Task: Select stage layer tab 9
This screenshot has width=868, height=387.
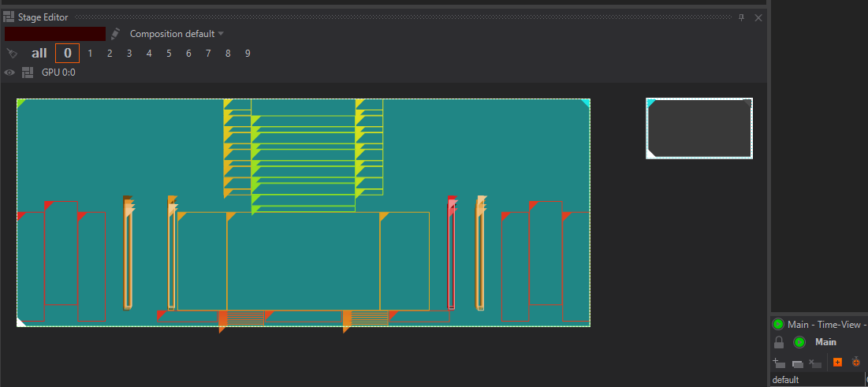Action: (248, 54)
